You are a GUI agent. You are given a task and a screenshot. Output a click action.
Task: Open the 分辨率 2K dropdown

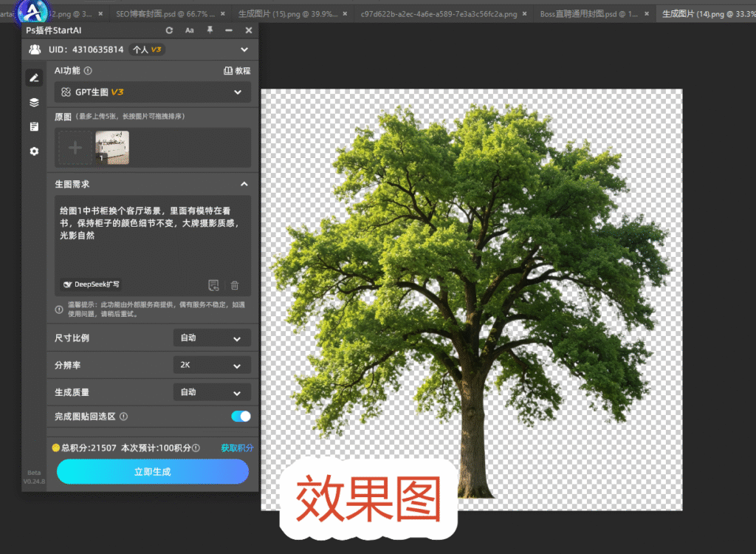tap(212, 365)
